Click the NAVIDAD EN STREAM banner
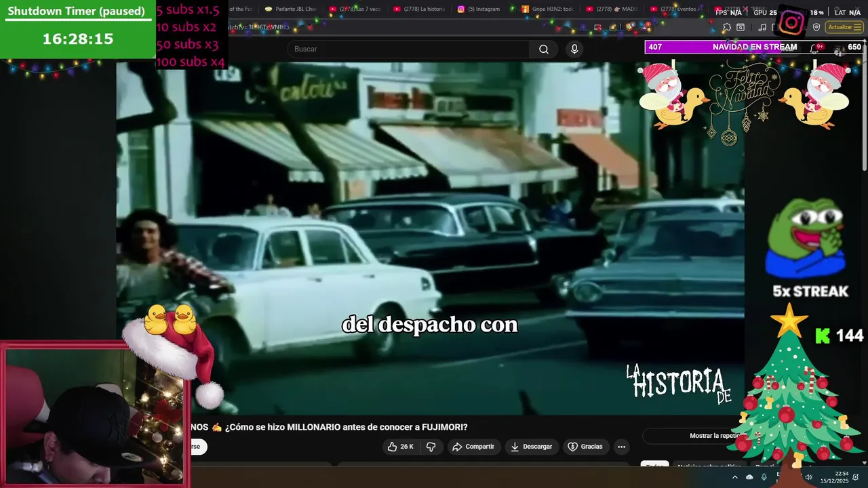Image resolution: width=868 pixels, height=488 pixels. coord(754,47)
